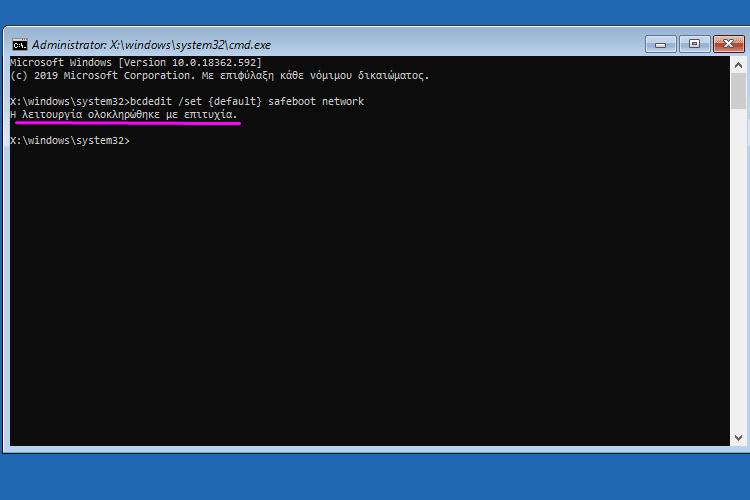Screen dimensions: 750x500
Task: Click the scrollbar down arrow
Action: (738, 438)
